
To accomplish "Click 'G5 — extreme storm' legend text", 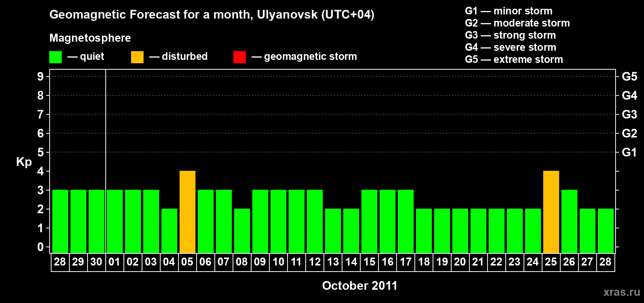I will click(514, 59).
